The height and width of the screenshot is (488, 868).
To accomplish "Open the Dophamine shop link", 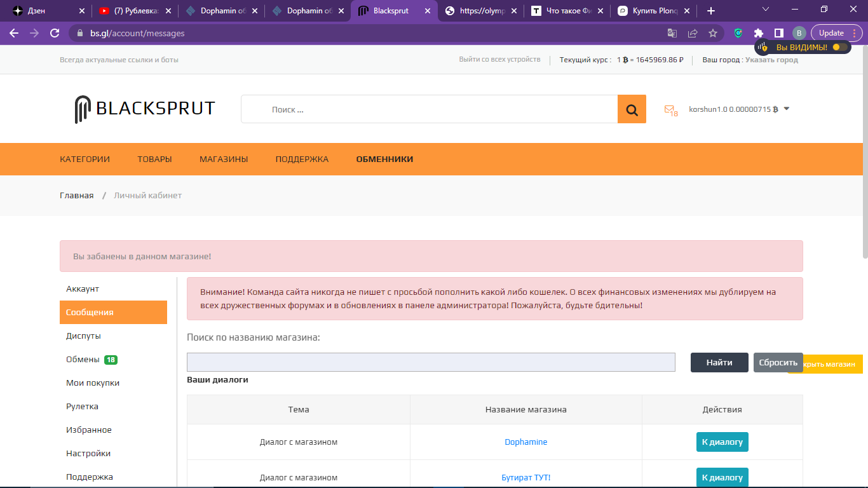I will (x=526, y=442).
